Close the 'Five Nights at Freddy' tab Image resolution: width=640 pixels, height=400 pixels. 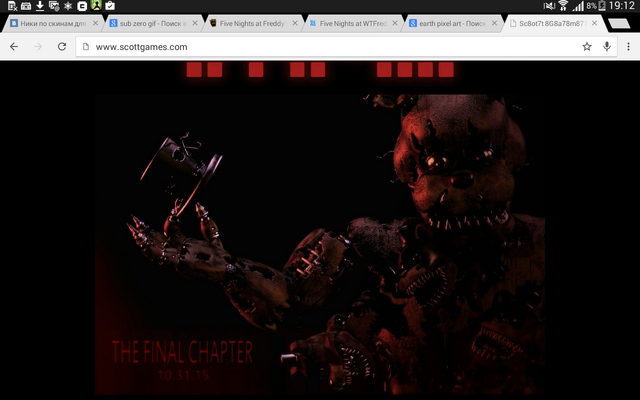[295, 23]
